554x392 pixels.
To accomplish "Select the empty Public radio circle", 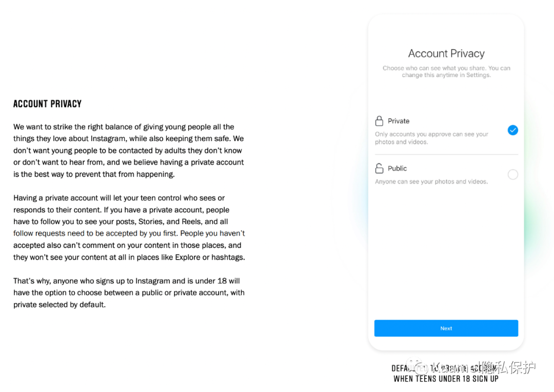I will tap(512, 174).
